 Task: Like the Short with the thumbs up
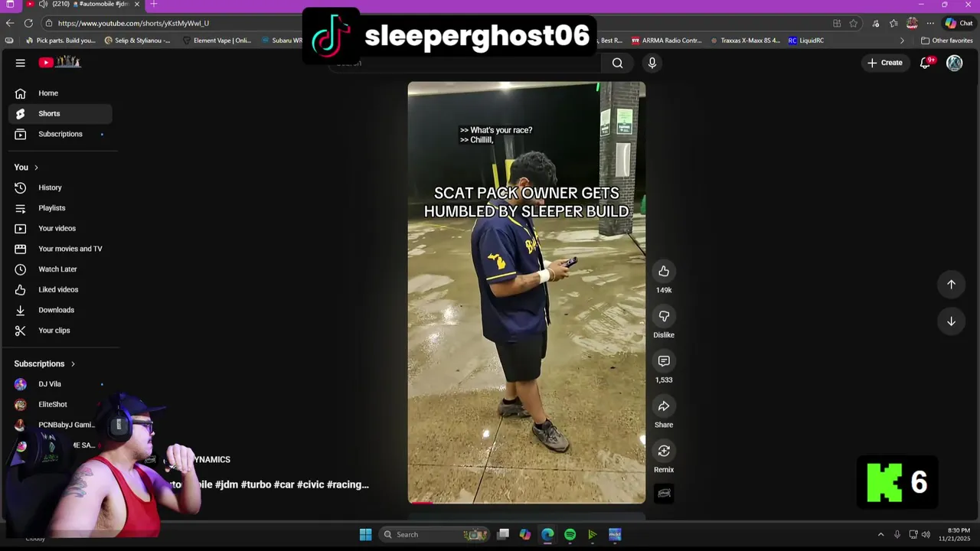(x=664, y=271)
